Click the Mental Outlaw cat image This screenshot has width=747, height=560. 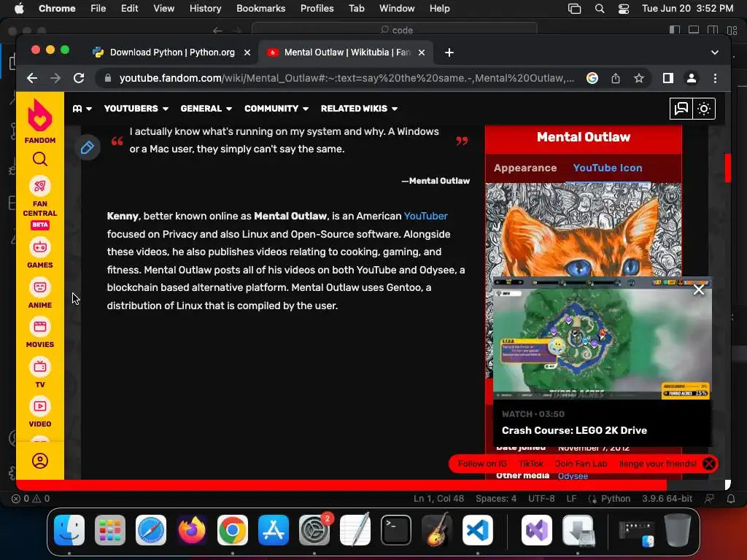pos(584,230)
